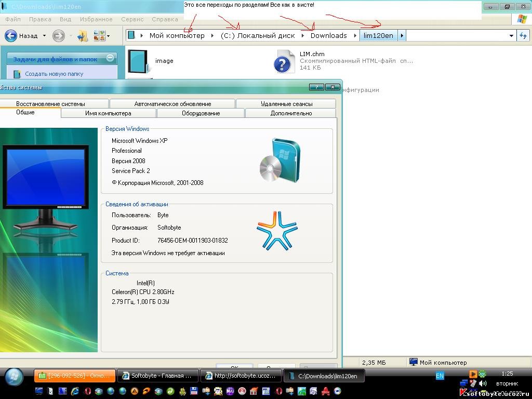This screenshot has width=532, height=399.
Task: Switch to Softobyte - Главная taskbar window
Action: (x=158, y=376)
